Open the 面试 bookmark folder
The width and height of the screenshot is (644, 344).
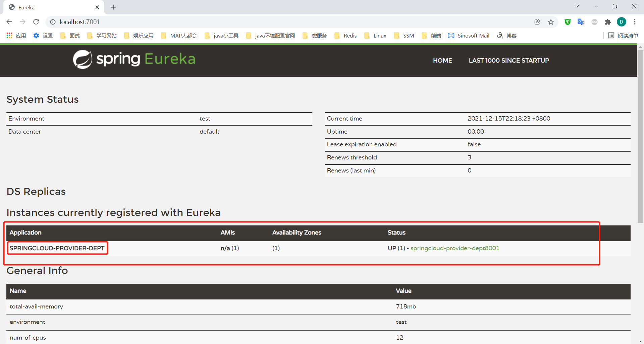[x=70, y=36]
